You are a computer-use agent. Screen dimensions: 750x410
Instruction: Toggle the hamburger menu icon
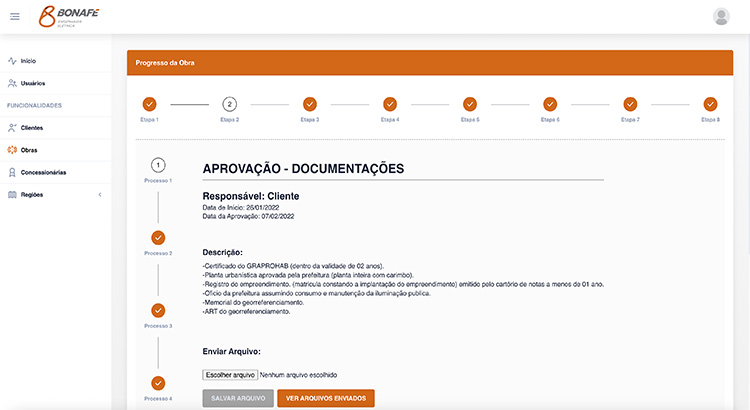tap(15, 17)
